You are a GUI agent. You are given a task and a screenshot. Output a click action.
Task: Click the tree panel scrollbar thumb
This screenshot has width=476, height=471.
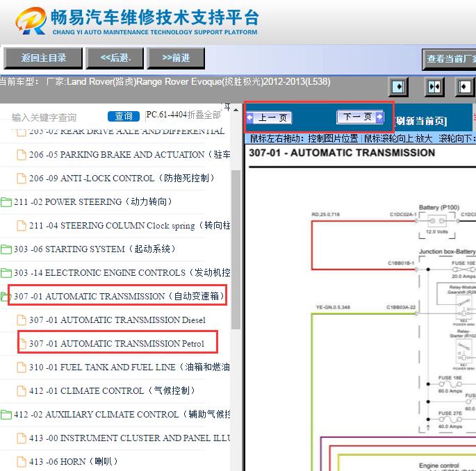(236, 249)
